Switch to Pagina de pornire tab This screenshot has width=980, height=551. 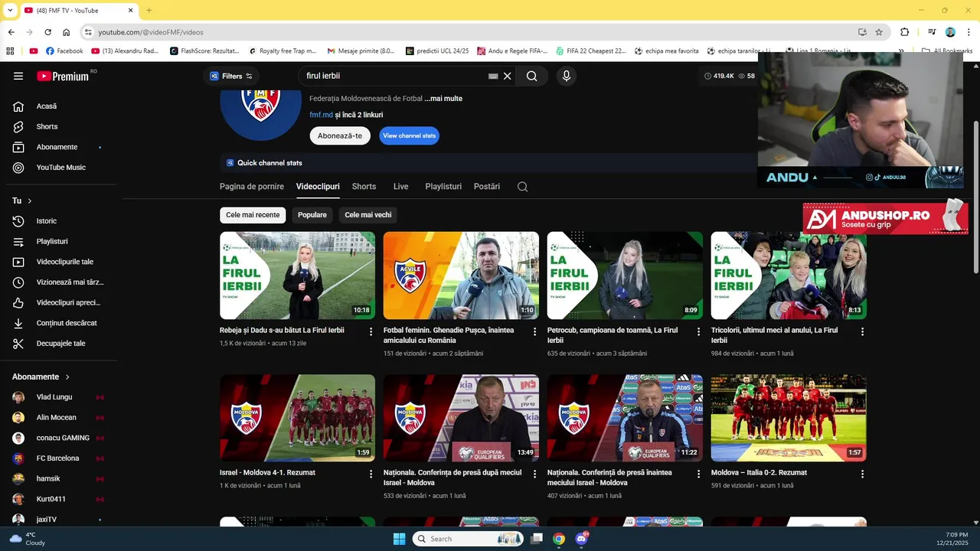252,187
